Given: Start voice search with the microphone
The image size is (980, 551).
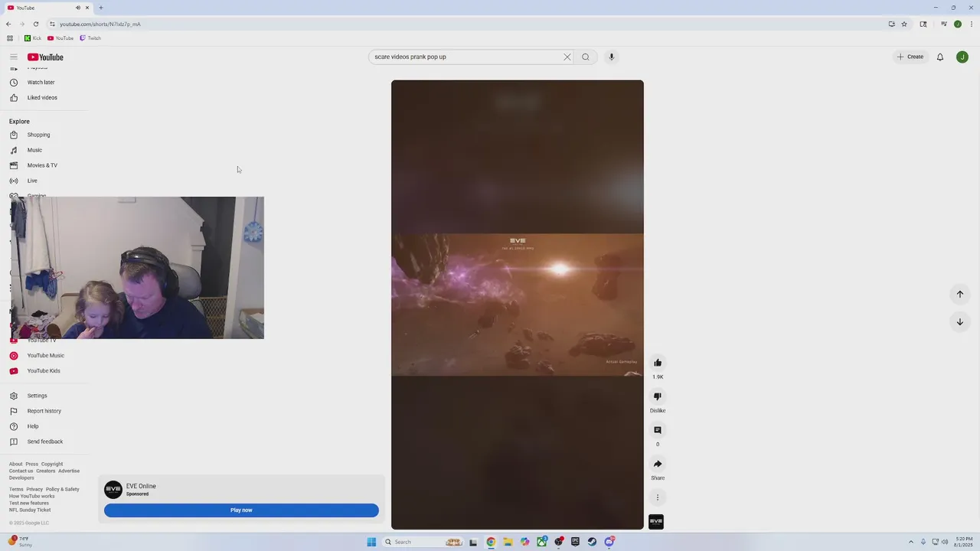Looking at the screenshot, I should (x=611, y=57).
